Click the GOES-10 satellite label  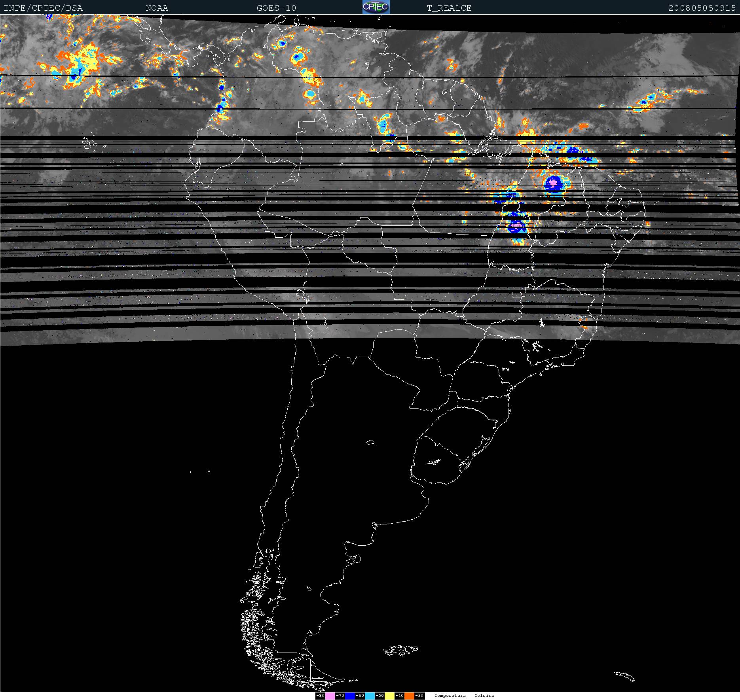click(x=276, y=8)
